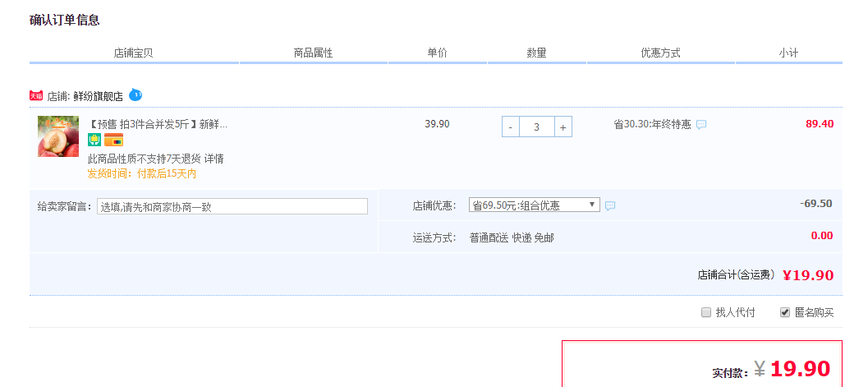Click the 店铺宝贝 column header
The width and height of the screenshot is (868, 387).
(133, 53)
